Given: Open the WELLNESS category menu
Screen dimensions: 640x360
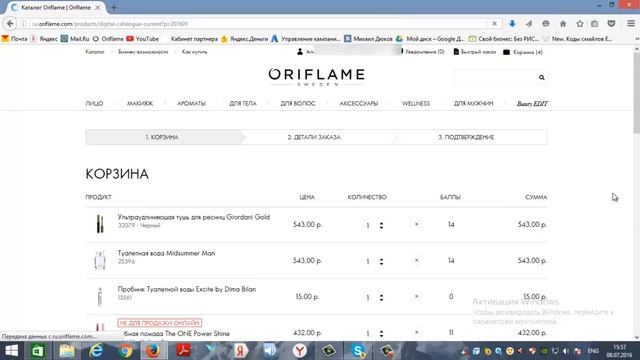Looking at the screenshot, I should click(x=416, y=104).
